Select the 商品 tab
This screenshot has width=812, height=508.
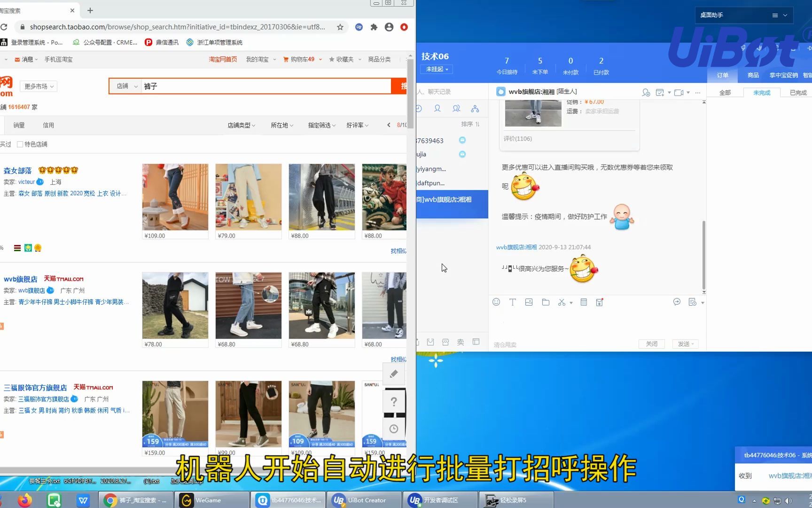(x=753, y=75)
